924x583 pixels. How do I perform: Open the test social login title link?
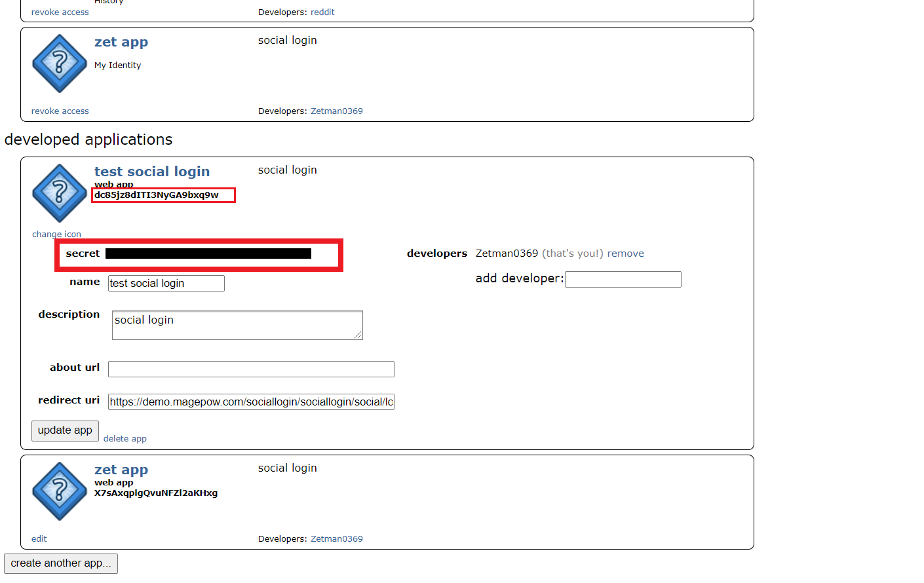[x=152, y=172]
